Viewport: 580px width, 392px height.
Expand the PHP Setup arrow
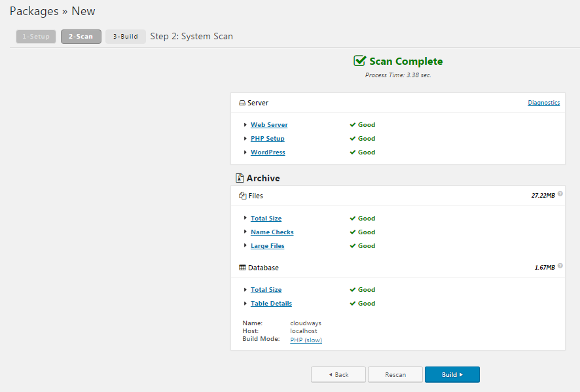(x=245, y=139)
